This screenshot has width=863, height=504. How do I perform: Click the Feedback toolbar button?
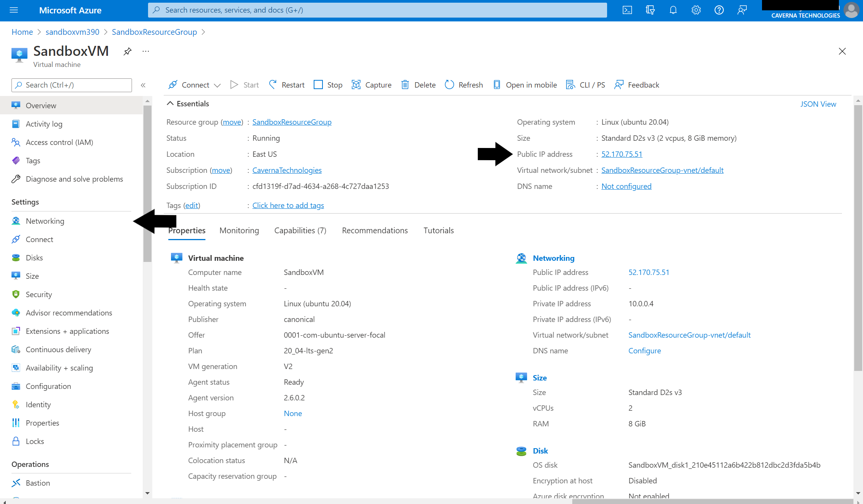[637, 85]
